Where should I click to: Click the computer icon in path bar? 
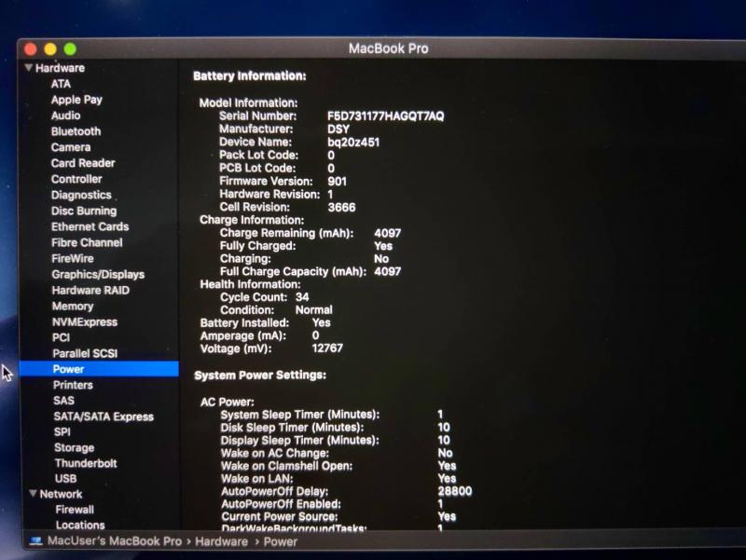coord(35,541)
